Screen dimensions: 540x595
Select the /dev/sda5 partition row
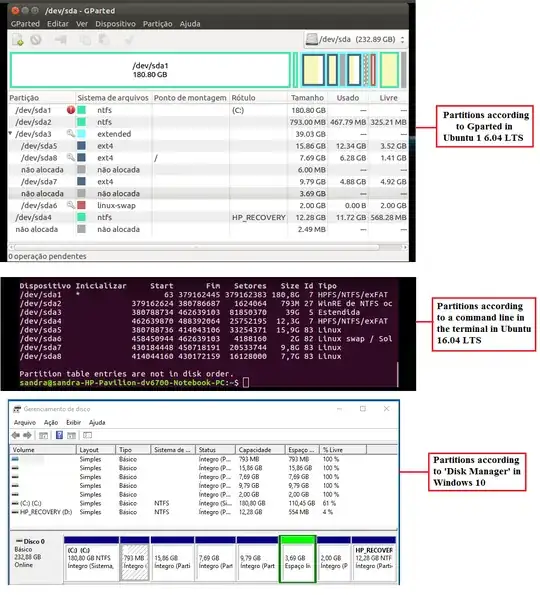click(208, 146)
